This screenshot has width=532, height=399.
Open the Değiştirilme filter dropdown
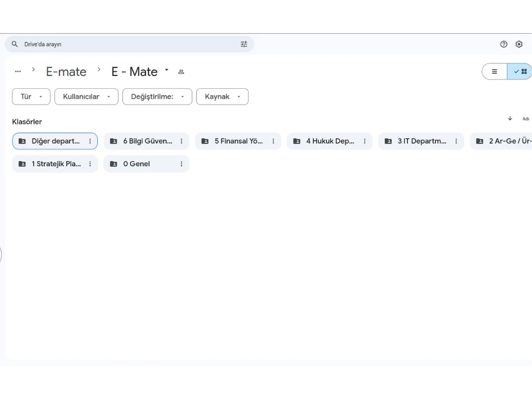pos(157,97)
